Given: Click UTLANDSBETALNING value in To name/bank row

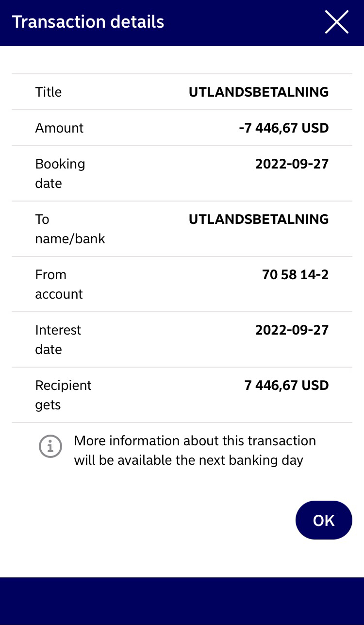Looking at the screenshot, I should pos(258,219).
